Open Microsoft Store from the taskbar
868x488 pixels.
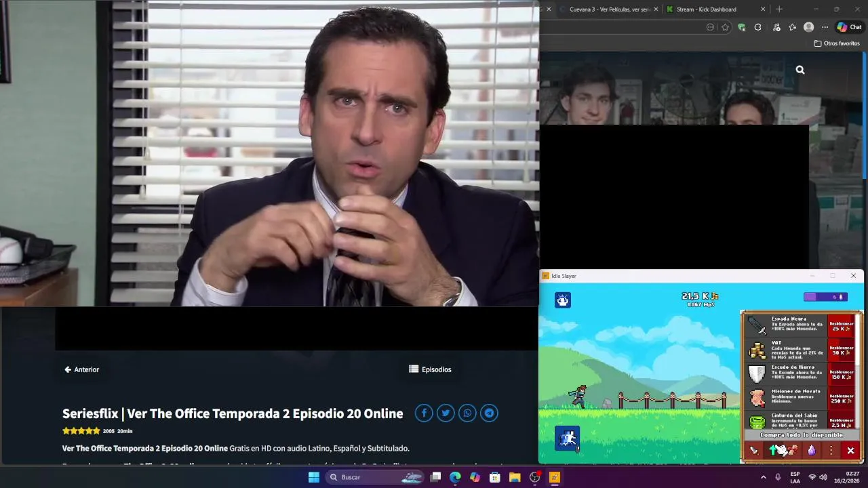[495, 477]
